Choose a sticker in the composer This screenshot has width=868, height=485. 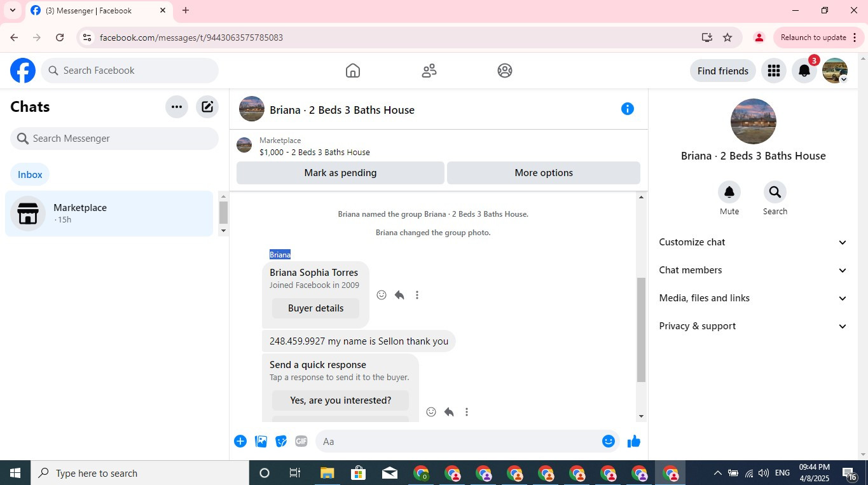pyautogui.click(x=281, y=441)
